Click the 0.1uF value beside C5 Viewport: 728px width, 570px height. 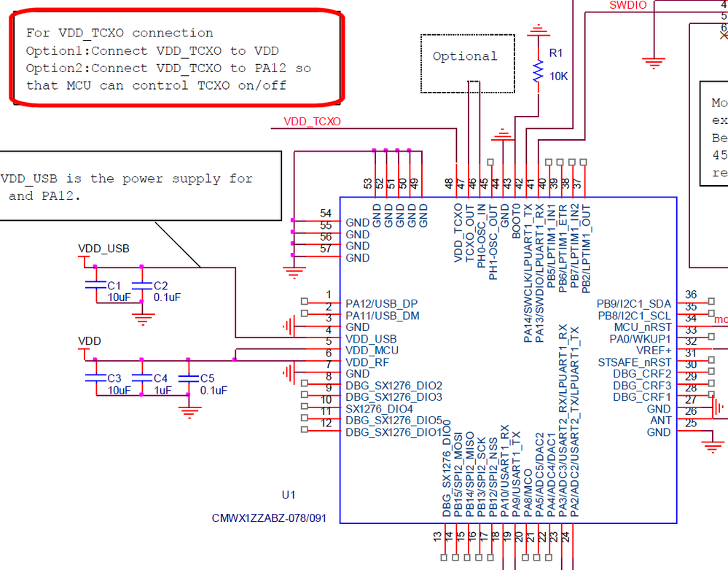click(214, 390)
